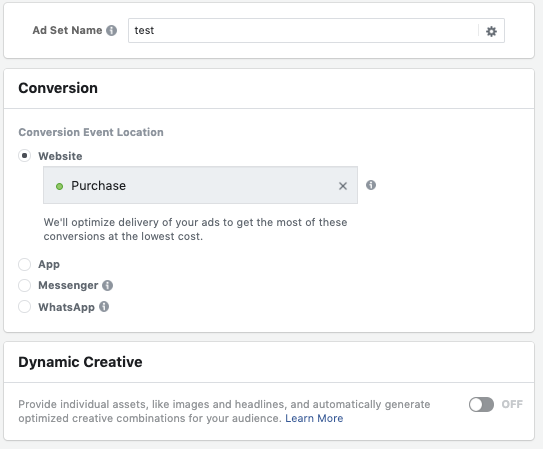Select the WhatsApp radio button
This screenshot has width=543, height=449.
tap(25, 307)
